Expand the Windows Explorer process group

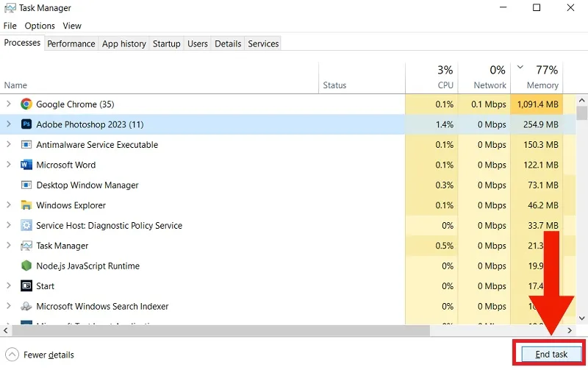pyautogui.click(x=9, y=205)
